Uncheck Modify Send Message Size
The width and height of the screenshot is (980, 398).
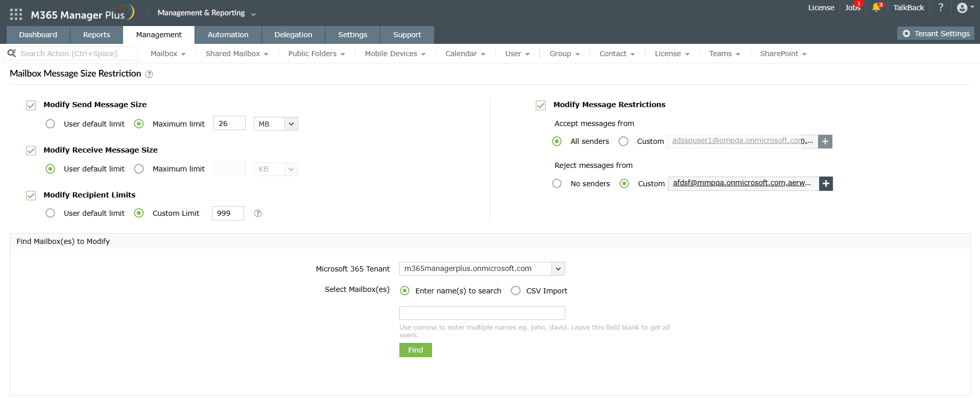click(31, 105)
